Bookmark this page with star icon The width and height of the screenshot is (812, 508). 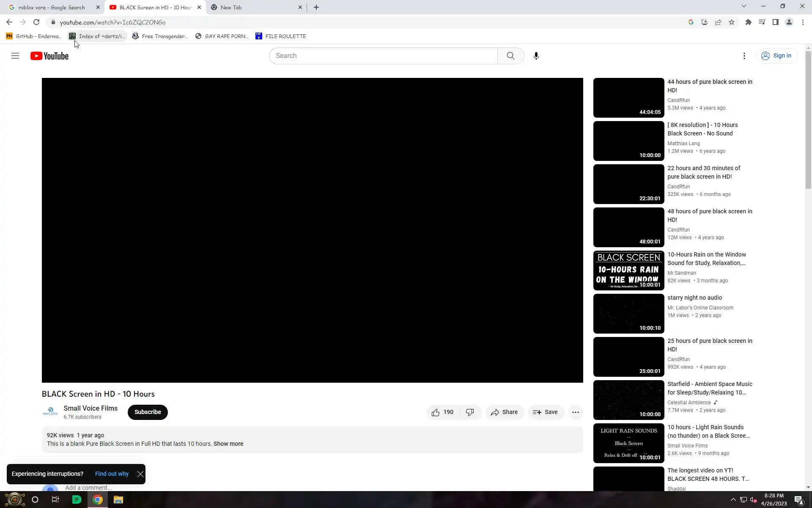731,22
